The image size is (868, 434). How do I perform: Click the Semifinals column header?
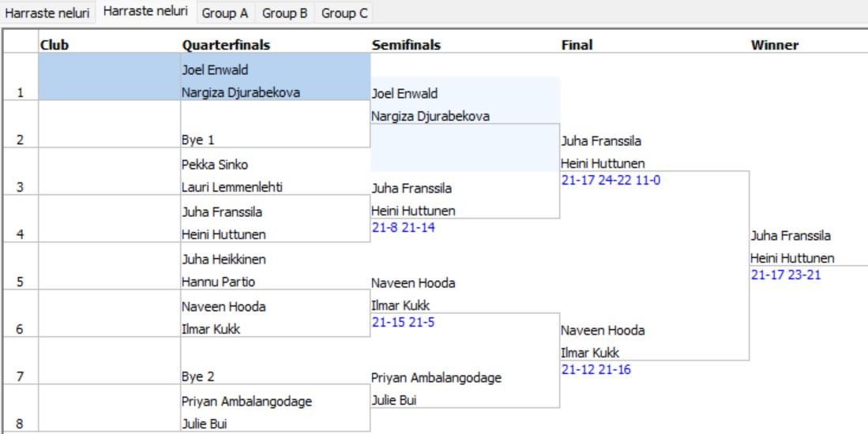406,45
